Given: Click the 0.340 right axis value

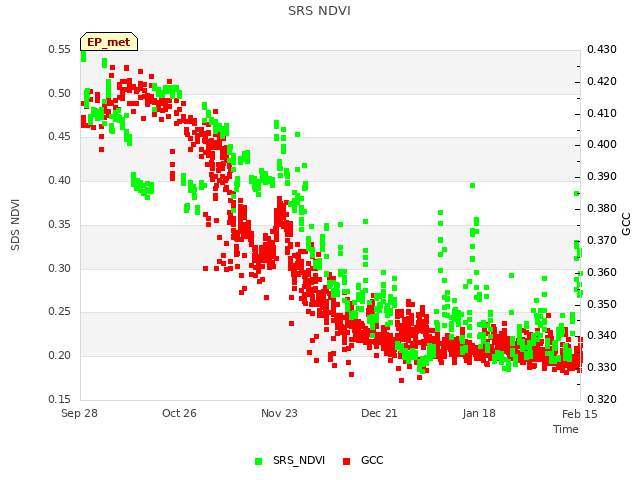Looking at the screenshot, I should (602, 335).
